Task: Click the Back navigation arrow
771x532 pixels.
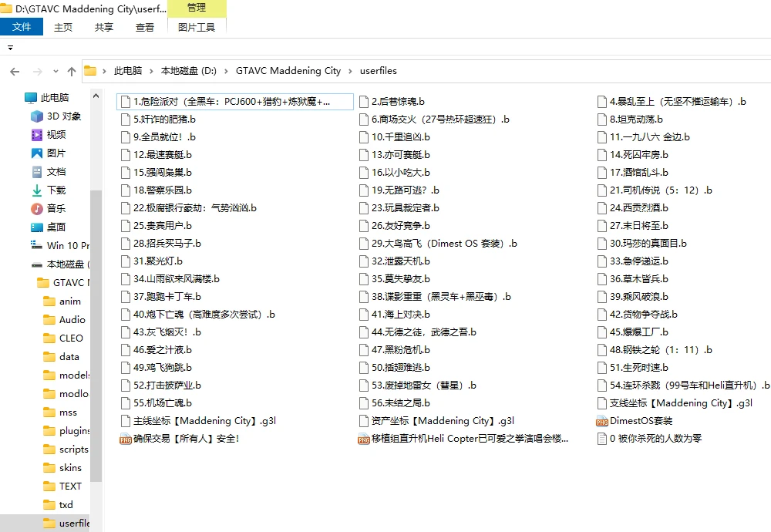Action: [x=15, y=72]
